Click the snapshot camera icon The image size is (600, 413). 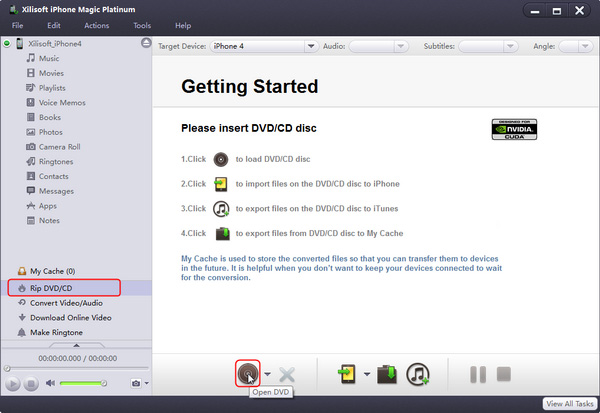(x=135, y=383)
